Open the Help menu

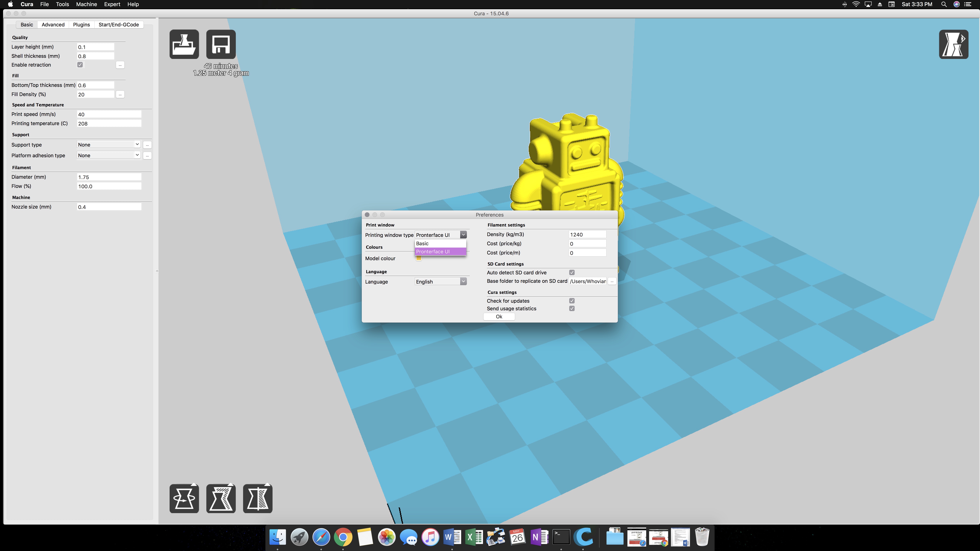[x=133, y=4]
